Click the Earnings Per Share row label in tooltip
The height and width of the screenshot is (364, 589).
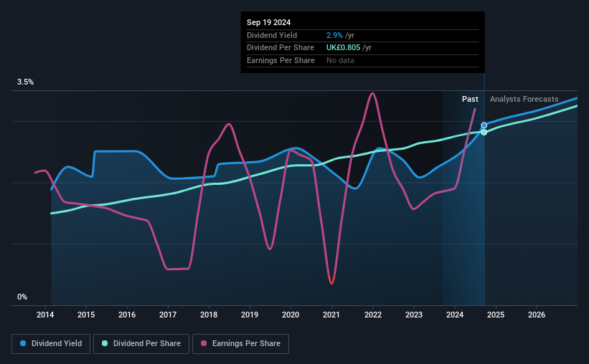281,60
